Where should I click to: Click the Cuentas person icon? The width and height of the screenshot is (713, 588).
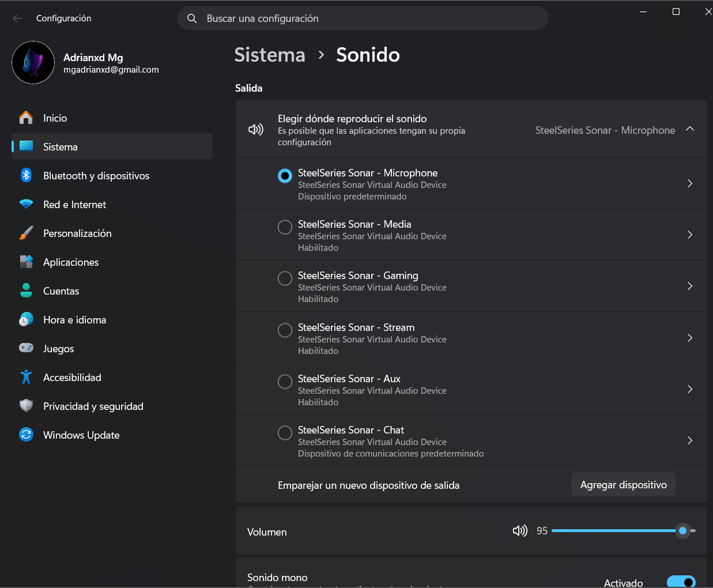(x=26, y=291)
